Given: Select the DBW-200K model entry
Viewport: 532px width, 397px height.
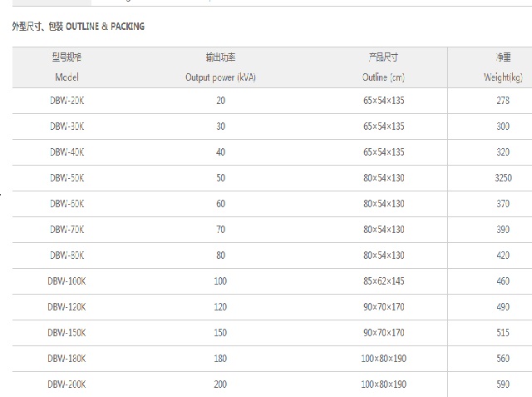Looking at the screenshot, I should (66, 385).
